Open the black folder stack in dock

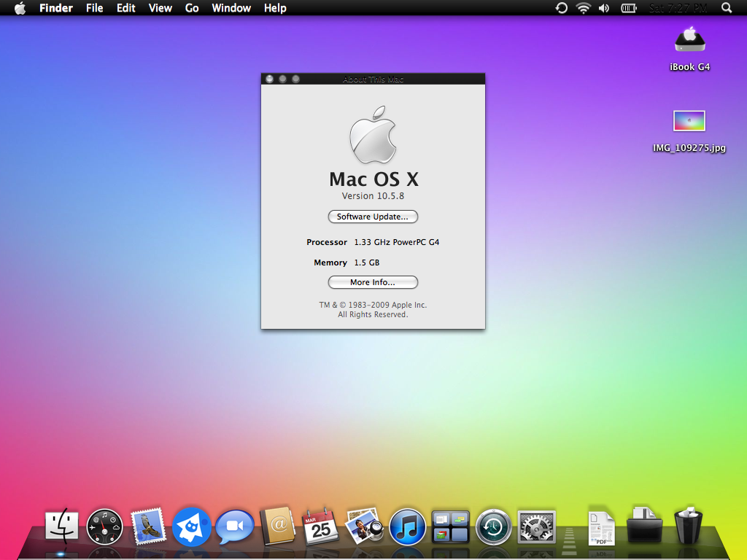(x=644, y=526)
